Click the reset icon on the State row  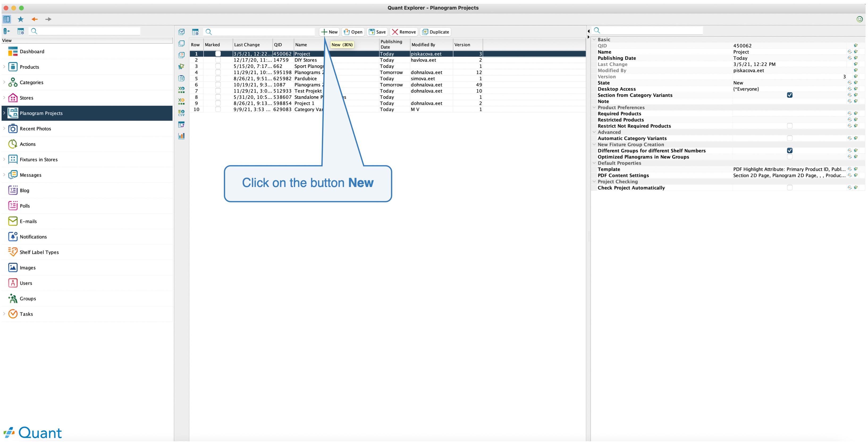click(x=849, y=83)
